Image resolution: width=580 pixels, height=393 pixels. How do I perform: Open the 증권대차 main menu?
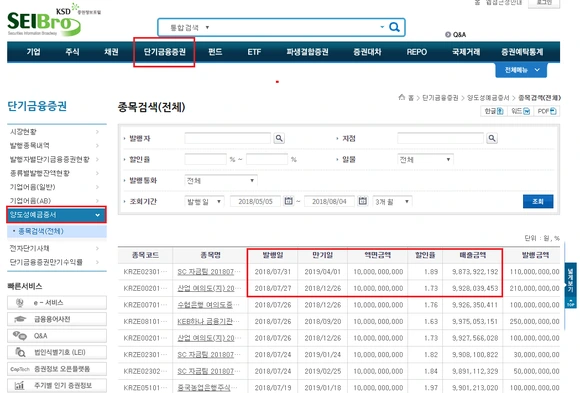pyautogui.click(x=367, y=52)
